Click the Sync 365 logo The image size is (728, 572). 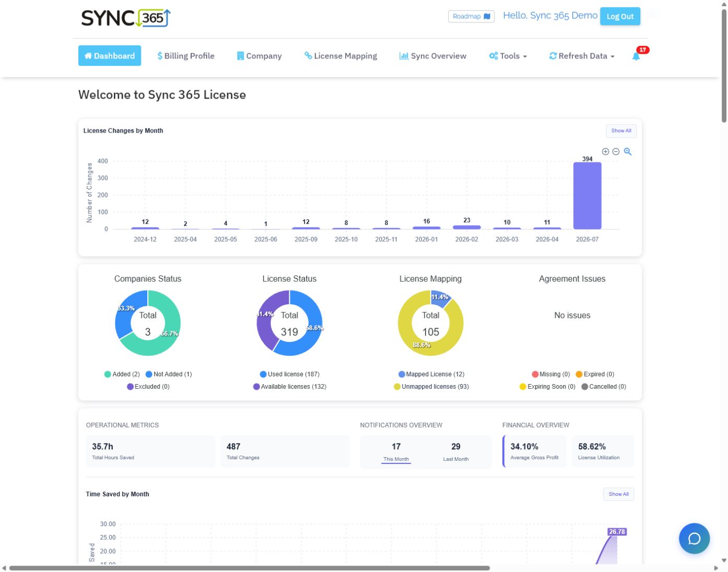coord(126,18)
